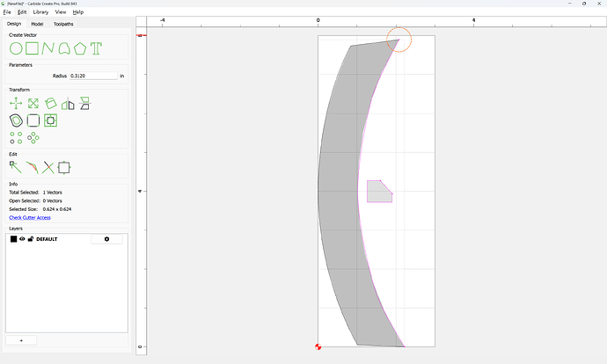This screenshot has height=364, width=607.
Task: Select the small pentagon shape on canvas
Action: (378, 193)
